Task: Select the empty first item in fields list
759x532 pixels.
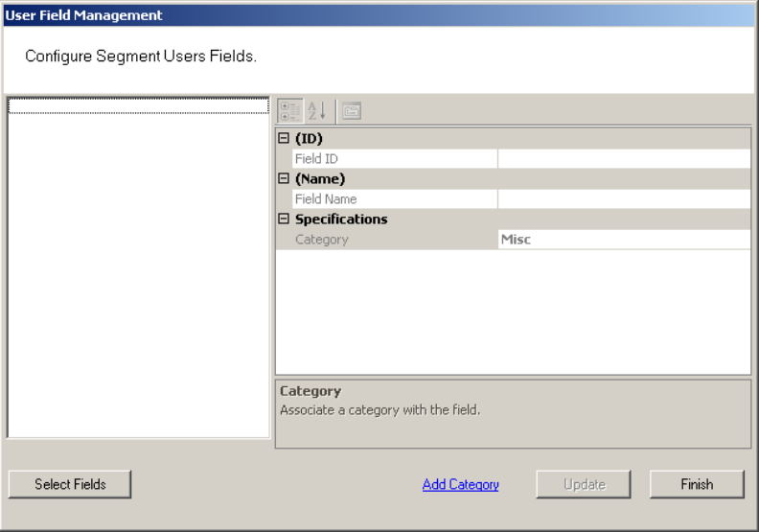Action: click(x=138, y=106)
